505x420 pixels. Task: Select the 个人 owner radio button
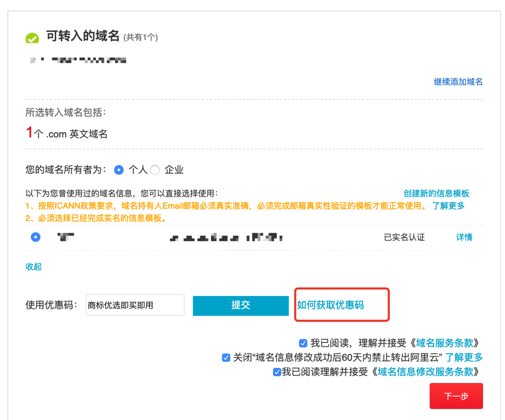pos(119,170)
